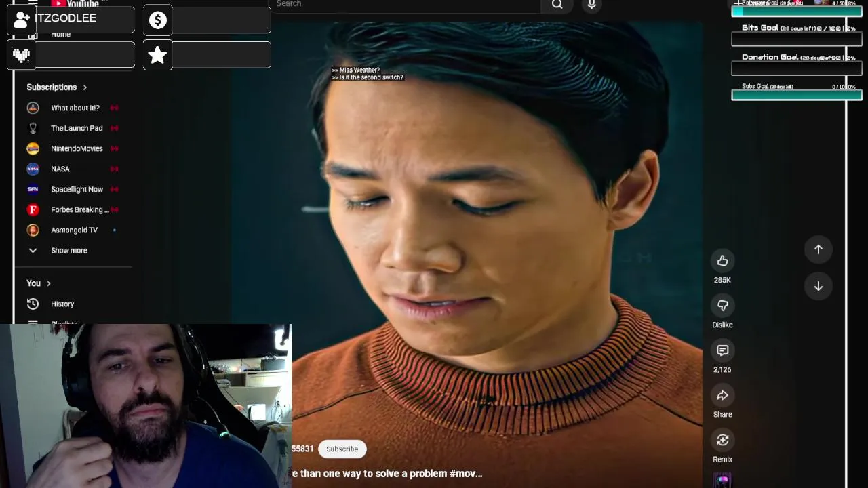Go to next Short with down arrow

pos(818,286)
